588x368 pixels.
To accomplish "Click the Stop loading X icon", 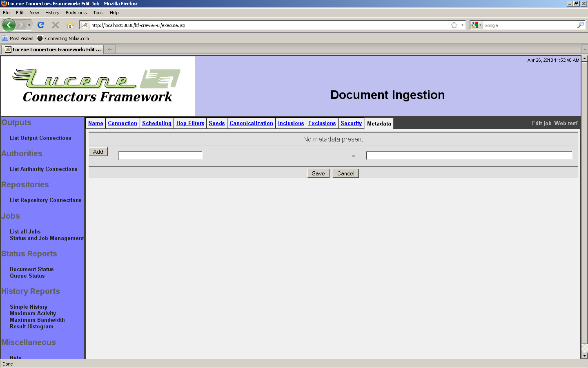I will coord(56,25).
